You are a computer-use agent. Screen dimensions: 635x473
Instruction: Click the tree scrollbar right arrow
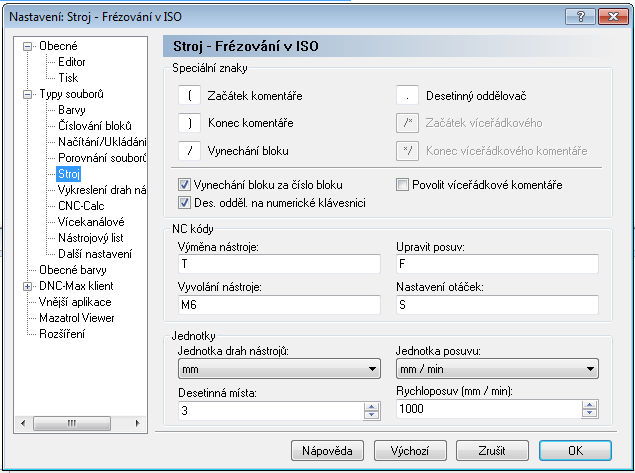[x=137, y=423]
